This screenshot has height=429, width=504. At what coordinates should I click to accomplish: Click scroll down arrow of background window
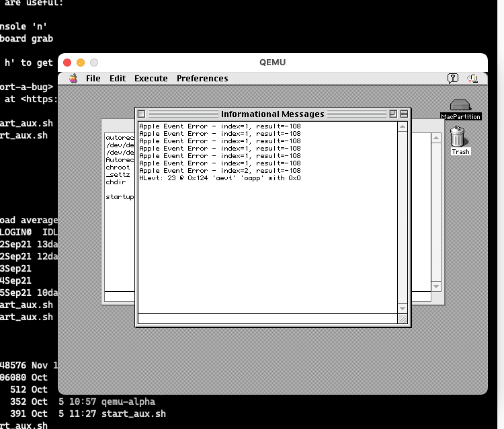pyautogui.click(x=436, y=286)
